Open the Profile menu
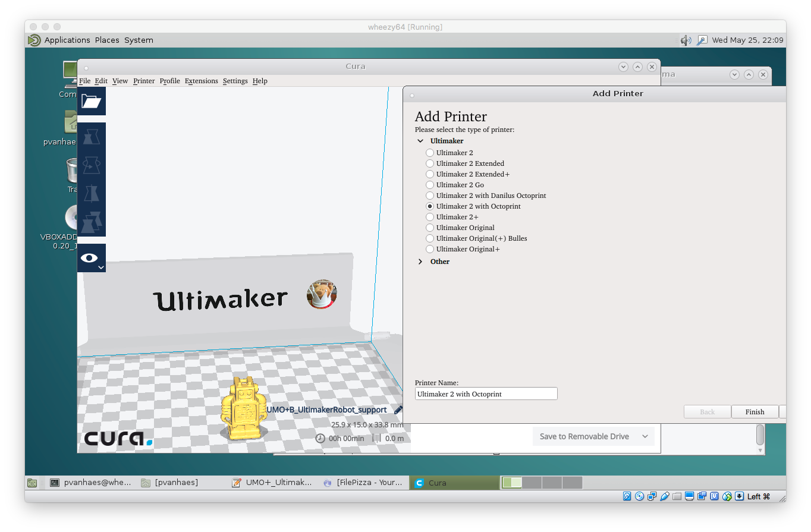This screenshot has width=811, height=532. click(x=169, y=81)
